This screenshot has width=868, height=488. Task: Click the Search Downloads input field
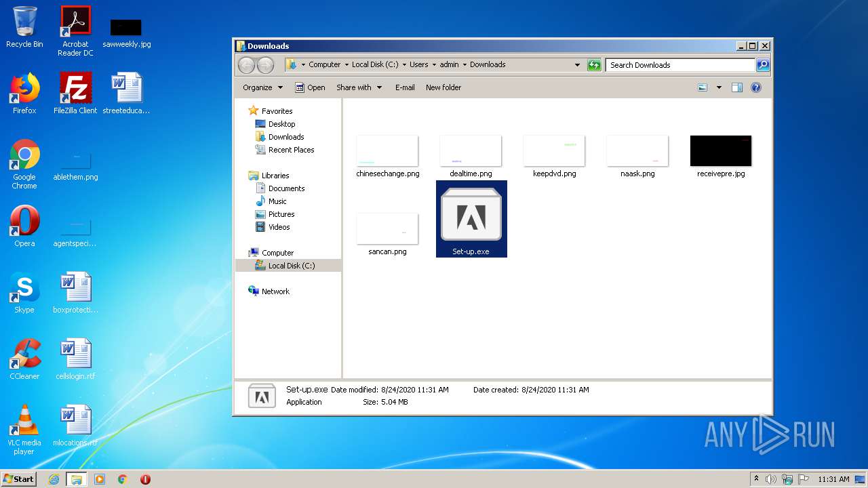click(x=680, y=65)
